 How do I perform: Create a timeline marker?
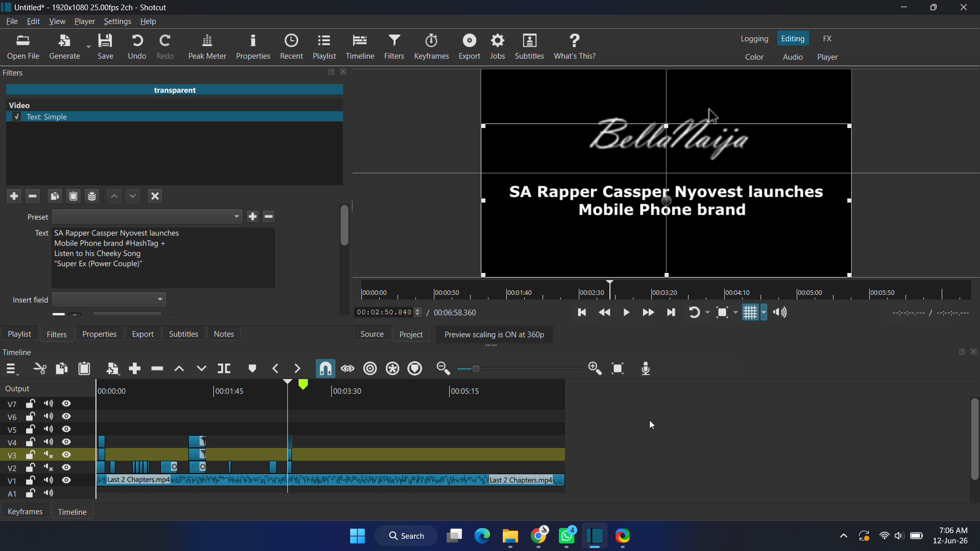coord(252,368)
